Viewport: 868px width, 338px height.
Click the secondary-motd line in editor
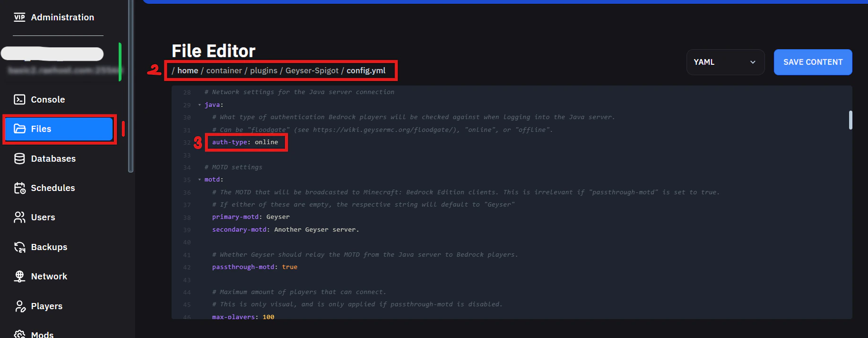coord(286,230)
